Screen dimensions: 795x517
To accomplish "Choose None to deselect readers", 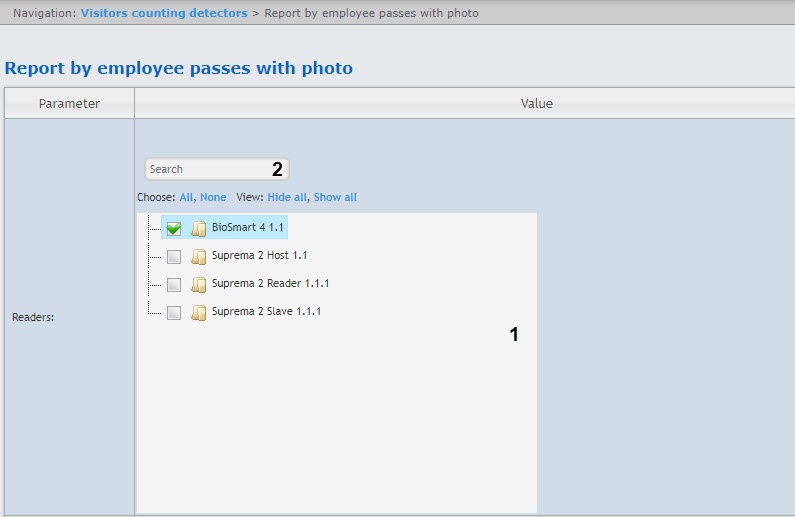I will click(x=213, y=197).
